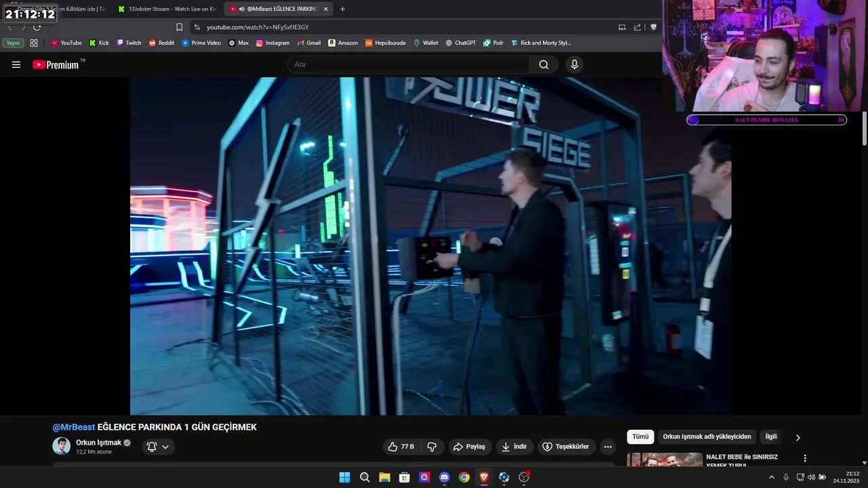Open Google Chrome from the taskbar
The width and height of the screenshot is (868, 488).
(x=464, y=477)
